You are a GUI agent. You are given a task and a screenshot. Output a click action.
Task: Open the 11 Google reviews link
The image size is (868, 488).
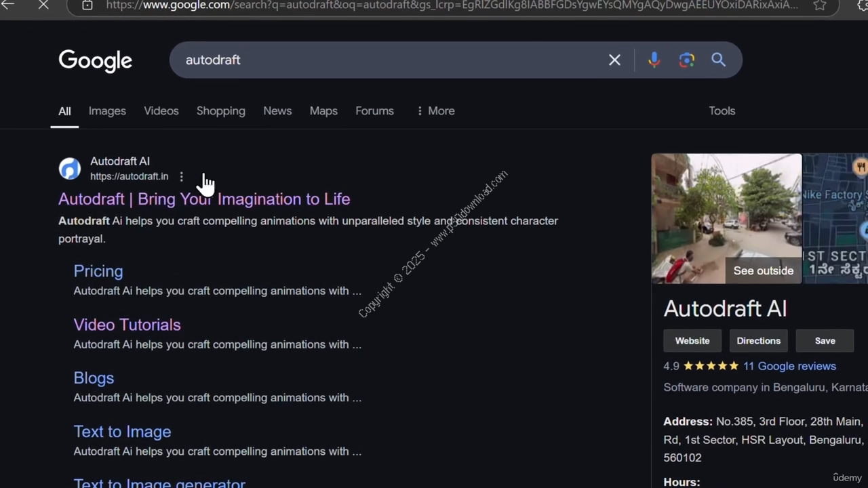(x=789, y=366)
